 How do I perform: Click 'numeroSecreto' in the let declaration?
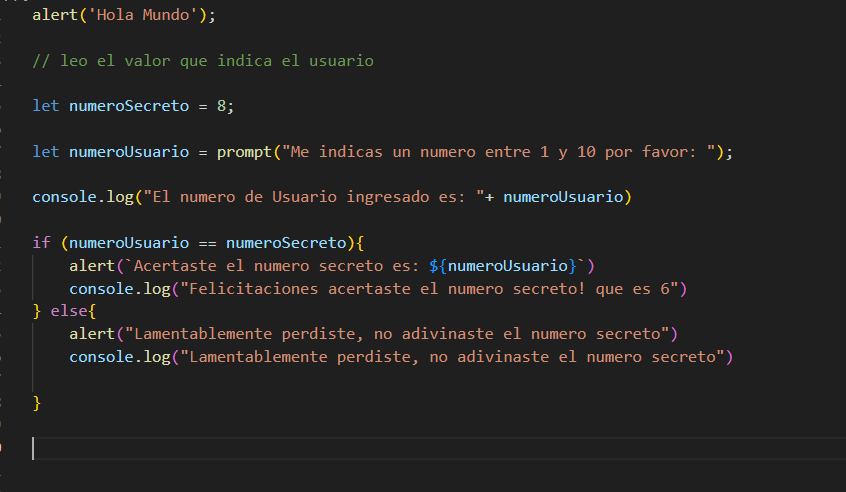(x=129, y=106)
